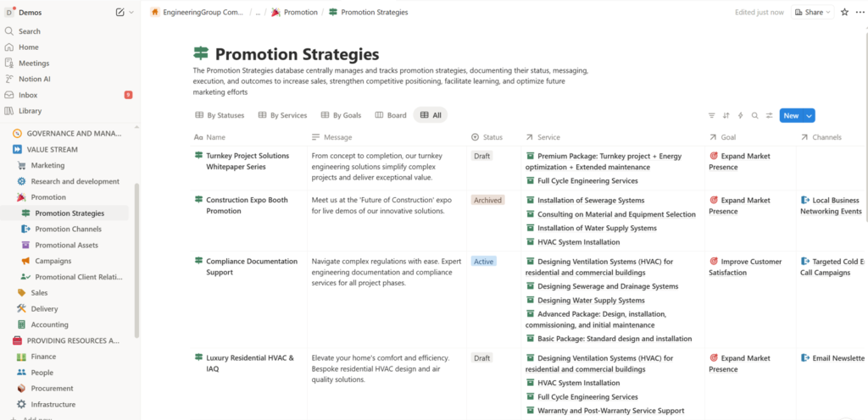This screenshot has width=868, height=420.
Task: Open the filter icon in database toolbar
Action: click(x=712, y=116)
